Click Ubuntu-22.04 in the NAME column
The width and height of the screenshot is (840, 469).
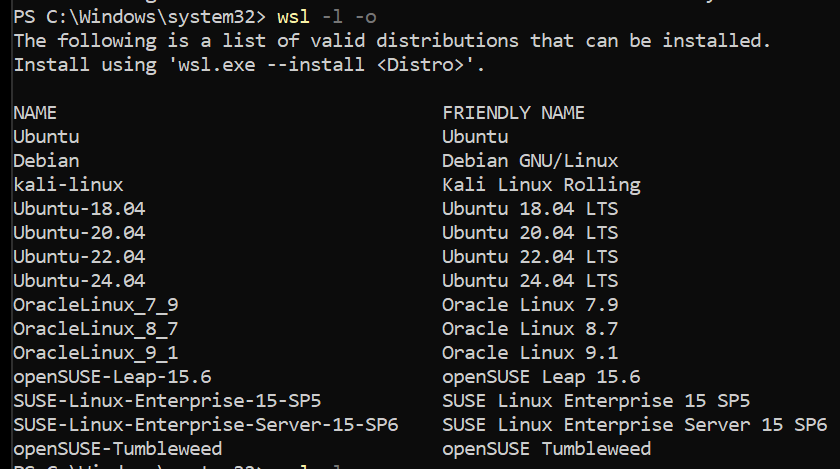[79, 257]
